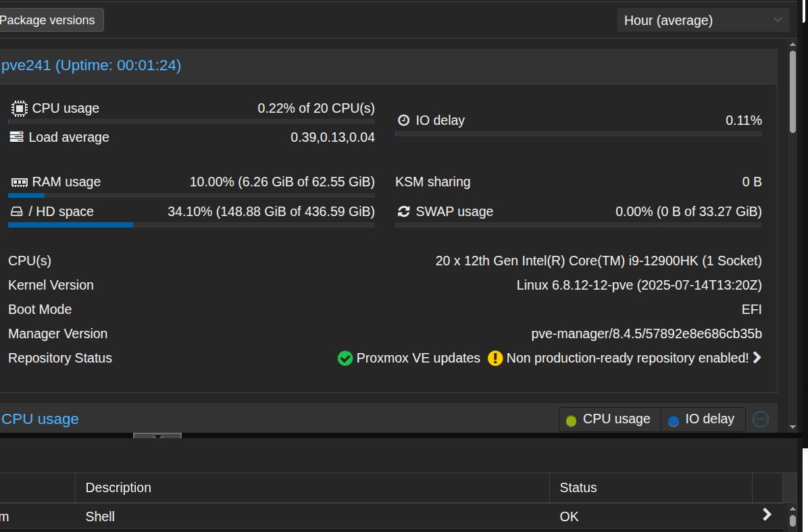Screen dimensions: 808x532
Task: Click the RAM usage progress bar
Action: pos(191,195)
